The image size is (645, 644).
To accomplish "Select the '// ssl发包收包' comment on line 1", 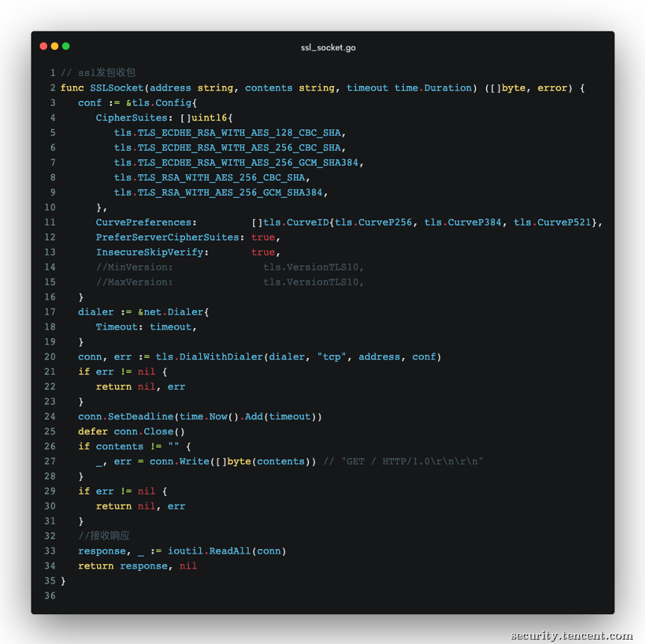I will (99, 73).
